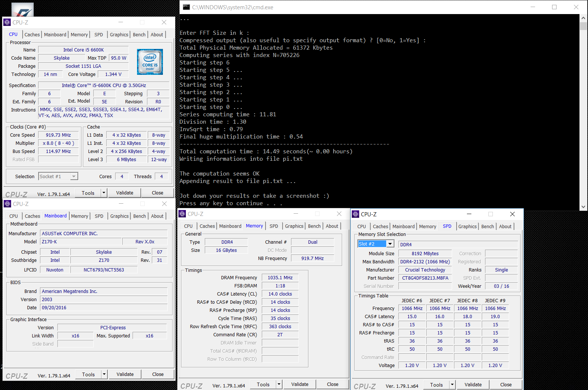The height and width of the screenshot is (390, 588).
Task: Click the Level 3 cache value 6 MBytes
Action: tap(127, 160)
